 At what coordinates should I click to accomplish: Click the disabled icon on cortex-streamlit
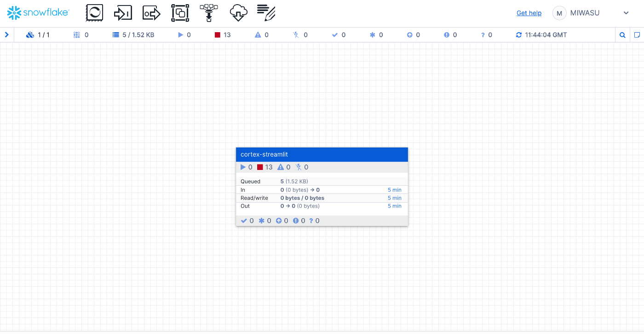[x=299, y=167]
